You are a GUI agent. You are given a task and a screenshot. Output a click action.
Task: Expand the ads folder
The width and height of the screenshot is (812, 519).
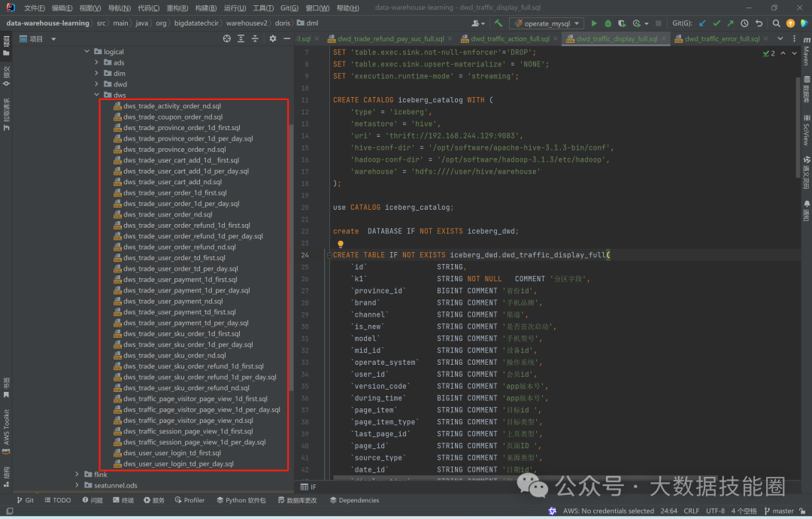click(97, 62)
